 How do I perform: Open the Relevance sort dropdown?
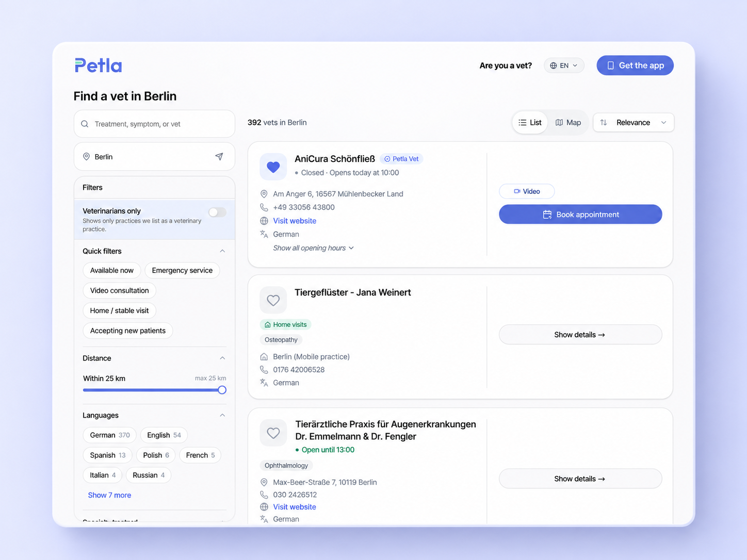click(x=634, y=123)
